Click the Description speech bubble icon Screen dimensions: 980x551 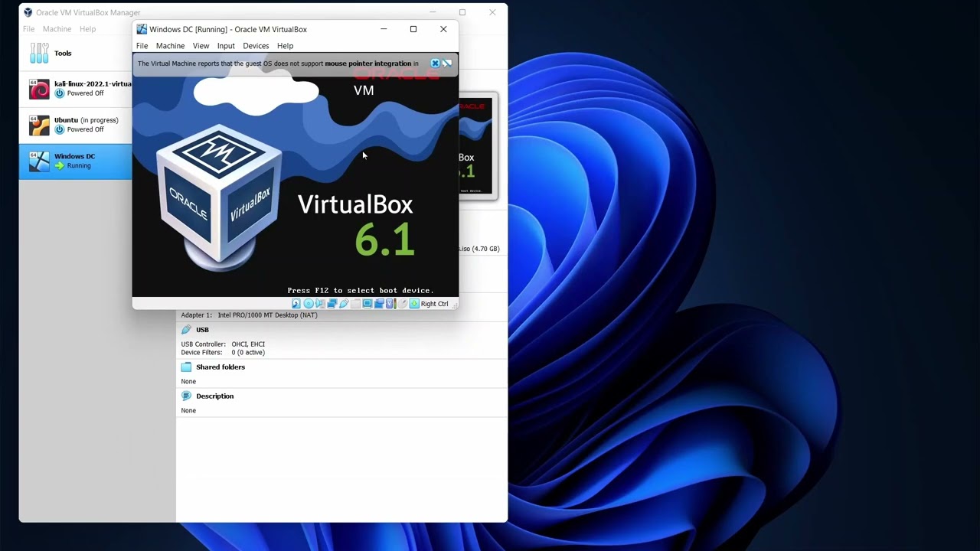186,396
